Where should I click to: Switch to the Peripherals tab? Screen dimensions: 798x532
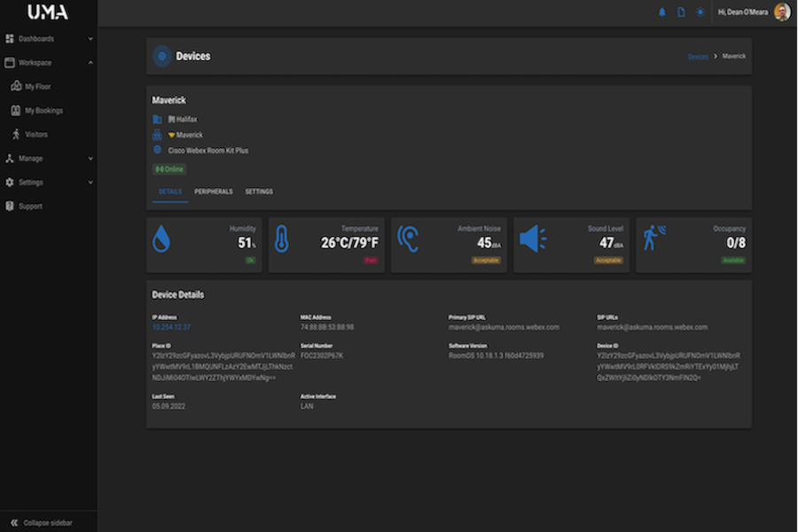pos(213,192)
